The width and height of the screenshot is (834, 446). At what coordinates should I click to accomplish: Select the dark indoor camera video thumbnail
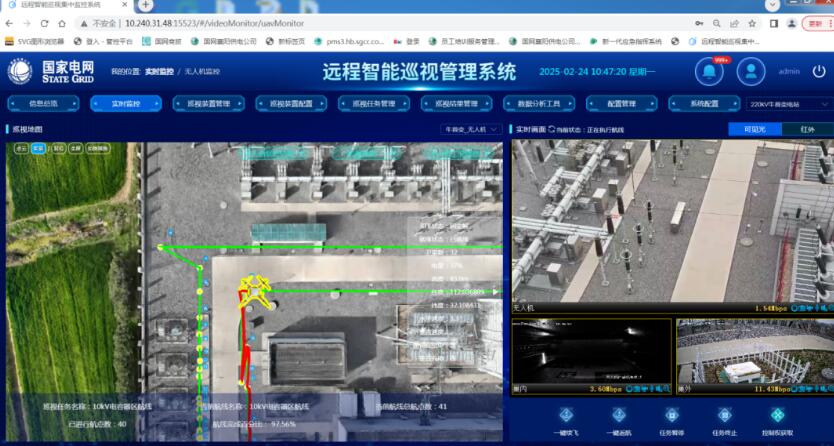[590, 355]
